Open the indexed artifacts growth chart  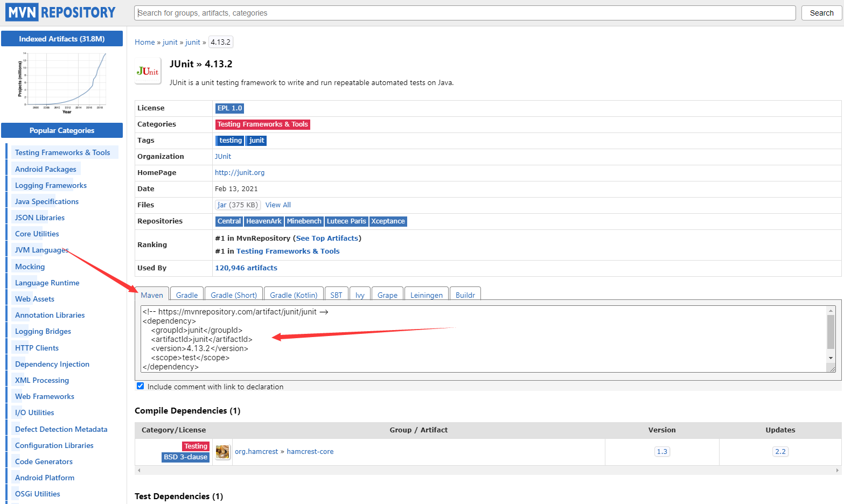62,82
